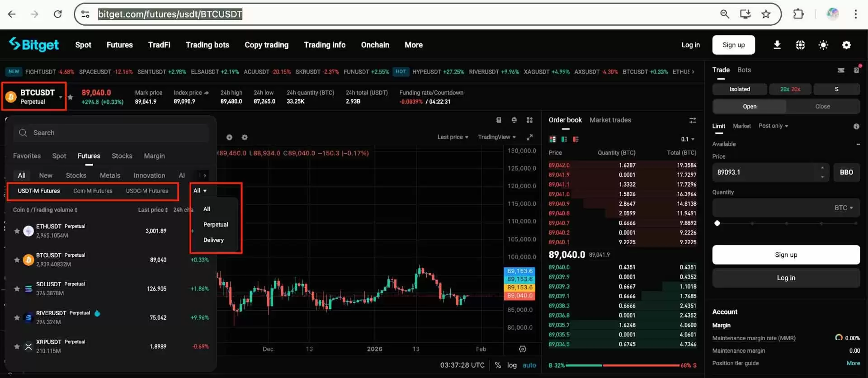Open the TradingView chart type dropdown

tap(496, 137)
